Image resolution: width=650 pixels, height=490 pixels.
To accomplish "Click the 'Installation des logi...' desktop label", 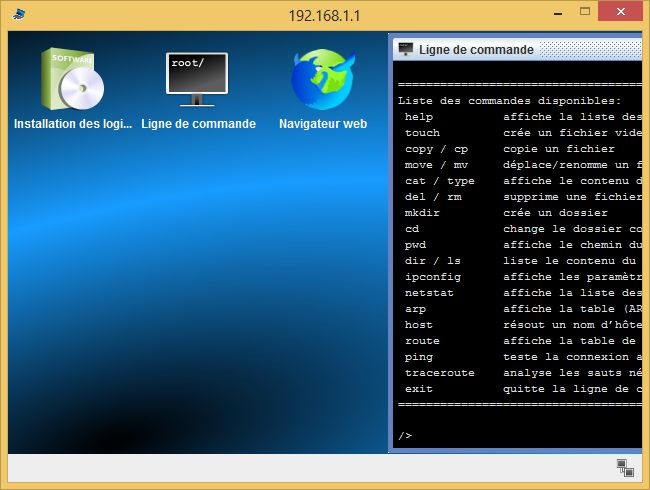I will [73, 124].
